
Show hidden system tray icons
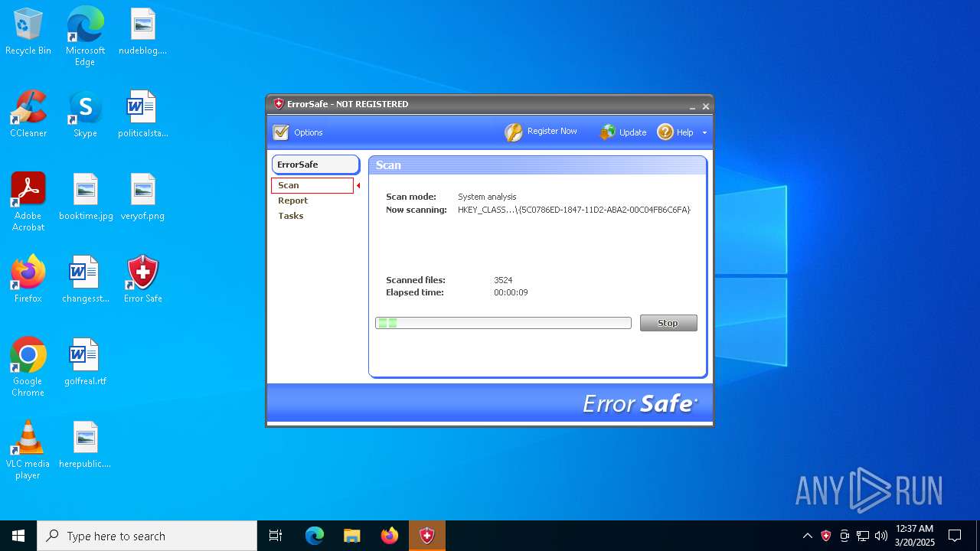click(x=807, y=536)
